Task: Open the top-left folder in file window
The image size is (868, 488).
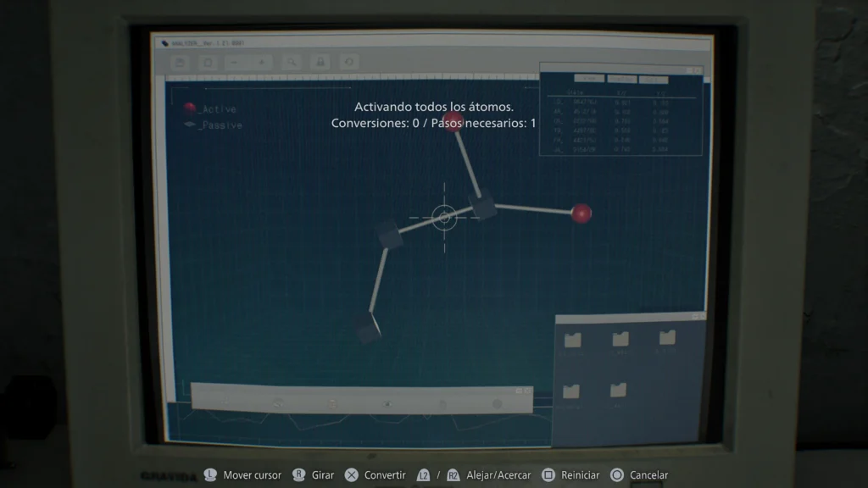Action: [573, 340]
